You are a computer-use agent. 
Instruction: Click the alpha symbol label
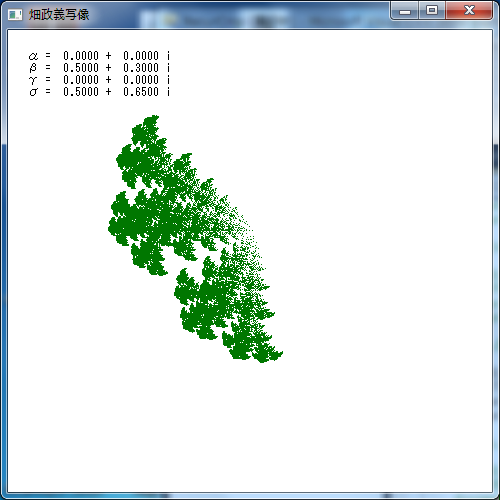(x=33, y=56)
